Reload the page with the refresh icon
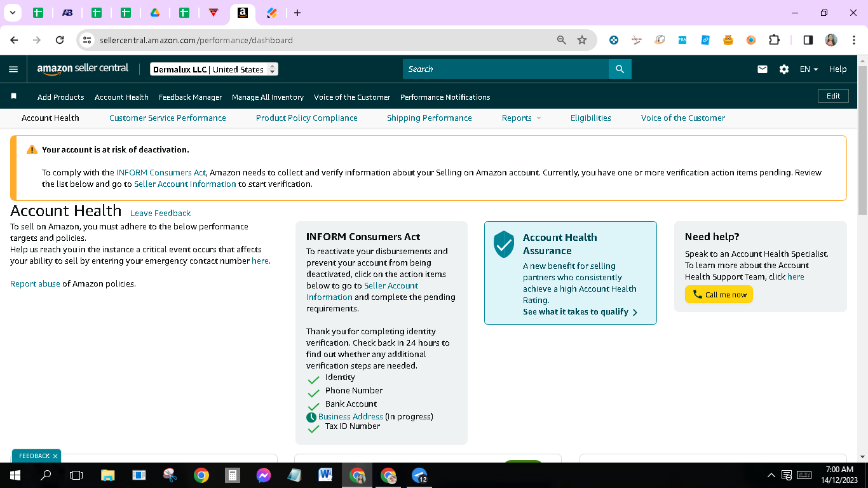Screen dimensions: 868x488 (x=60, y=40)
